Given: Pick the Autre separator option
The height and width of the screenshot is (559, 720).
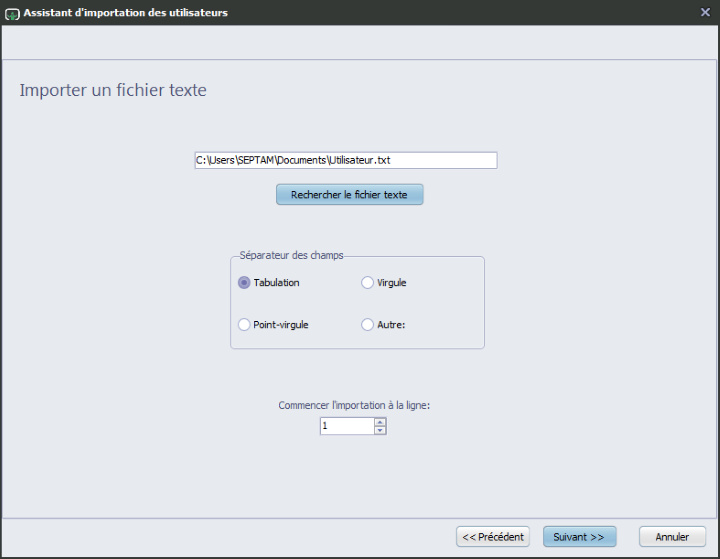Looking at the screenshot, I should 367,325.
